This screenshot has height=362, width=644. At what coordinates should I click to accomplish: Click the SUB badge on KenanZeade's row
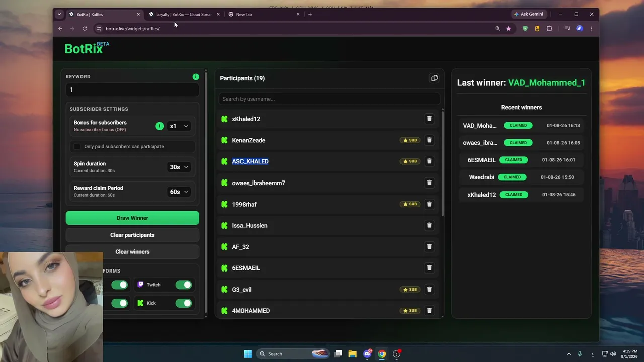pyautogui.click(x=410, y=140)
